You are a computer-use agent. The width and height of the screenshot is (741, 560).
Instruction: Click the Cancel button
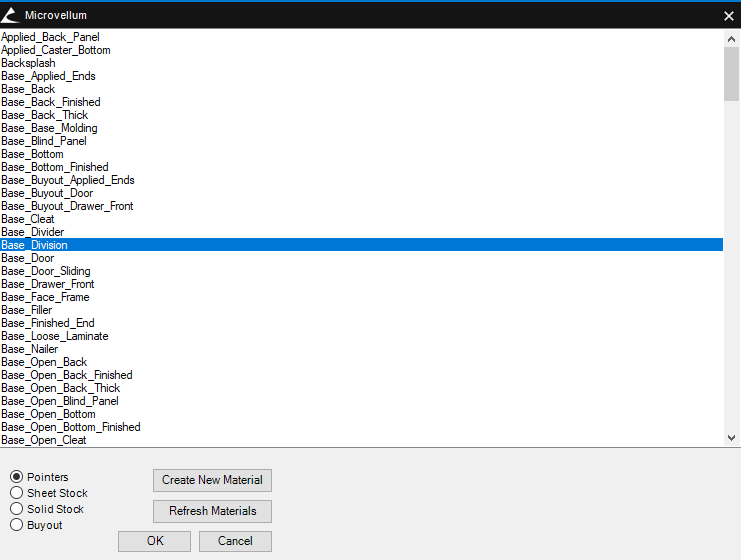pyautogui.click(x=235, y=541)
